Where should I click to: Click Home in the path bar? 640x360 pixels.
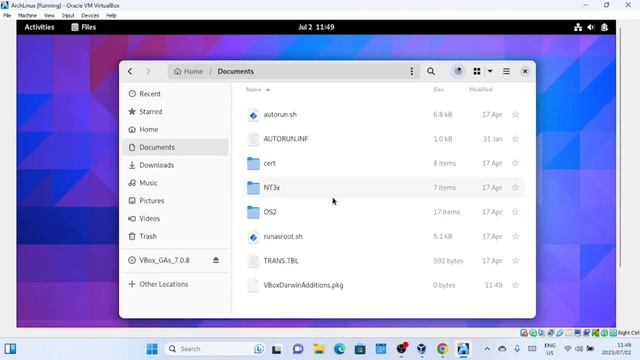pyautogui.click(x=188, y=71)
